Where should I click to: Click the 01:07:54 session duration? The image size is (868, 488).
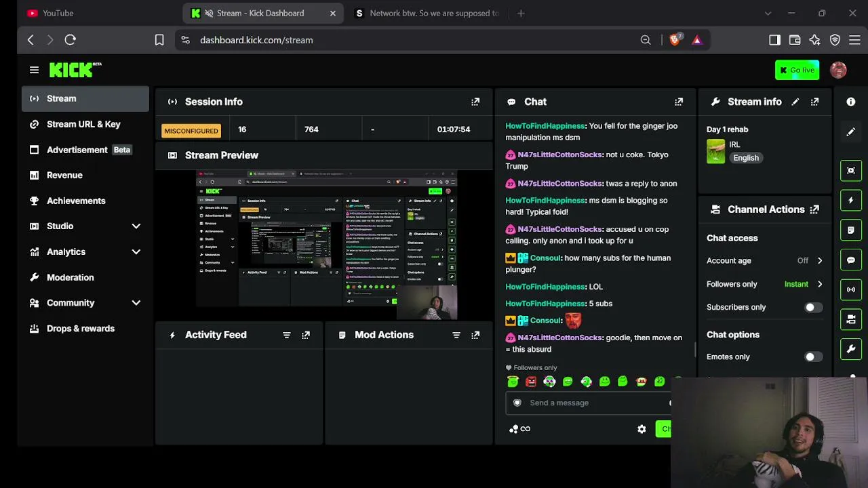point(454,129)
